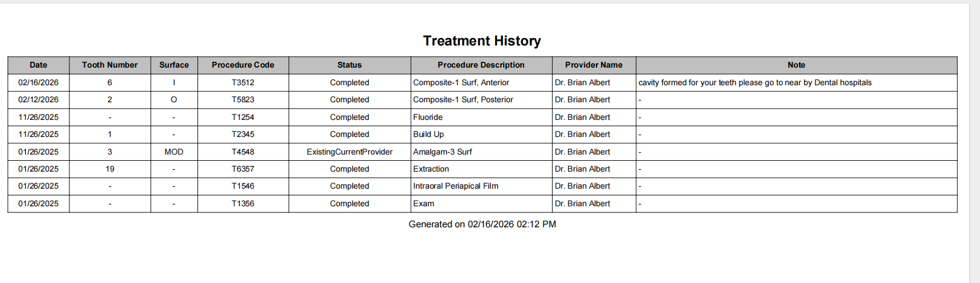Image resolution: width=980 pixels, height=283 pixels.
Task: Click procedure code T1356
Action: (x=242, y=203)
